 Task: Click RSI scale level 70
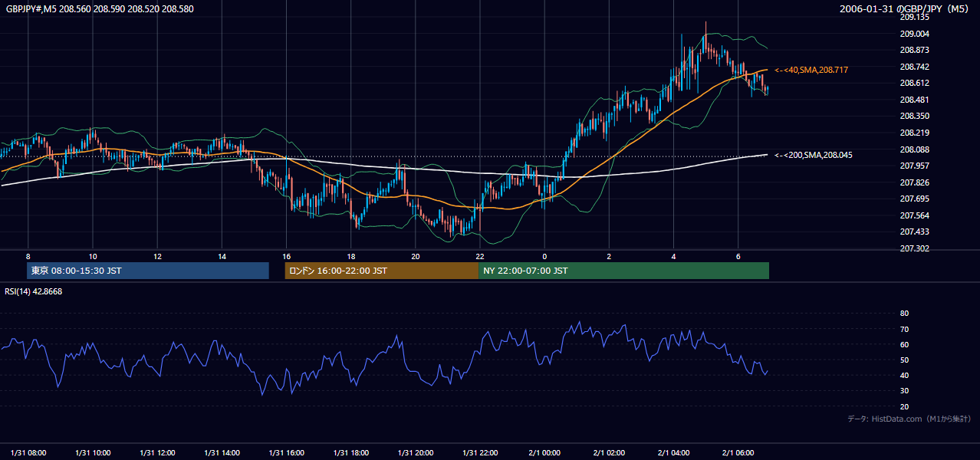click(x=904, y=329)
